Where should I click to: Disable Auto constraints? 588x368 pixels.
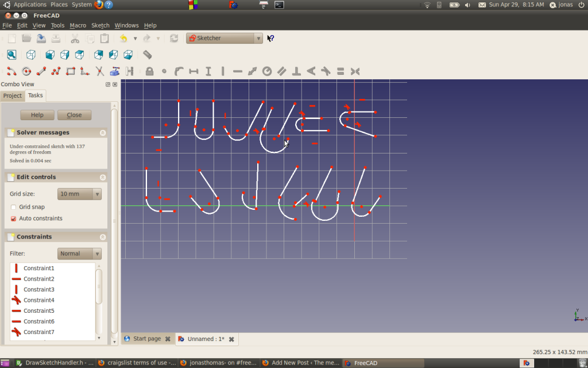[14, 218]
